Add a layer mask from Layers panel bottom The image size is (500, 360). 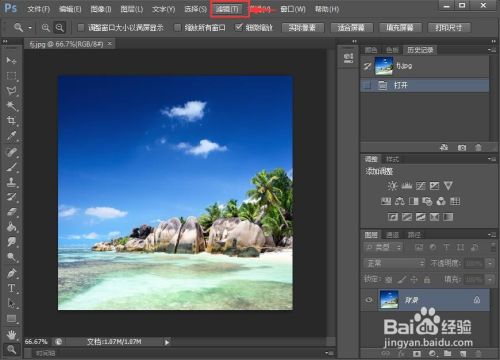point(417,353)
